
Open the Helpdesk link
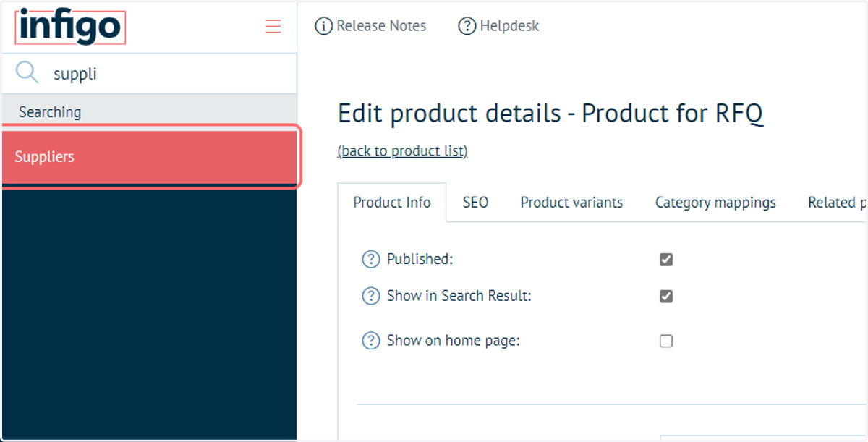509,26
